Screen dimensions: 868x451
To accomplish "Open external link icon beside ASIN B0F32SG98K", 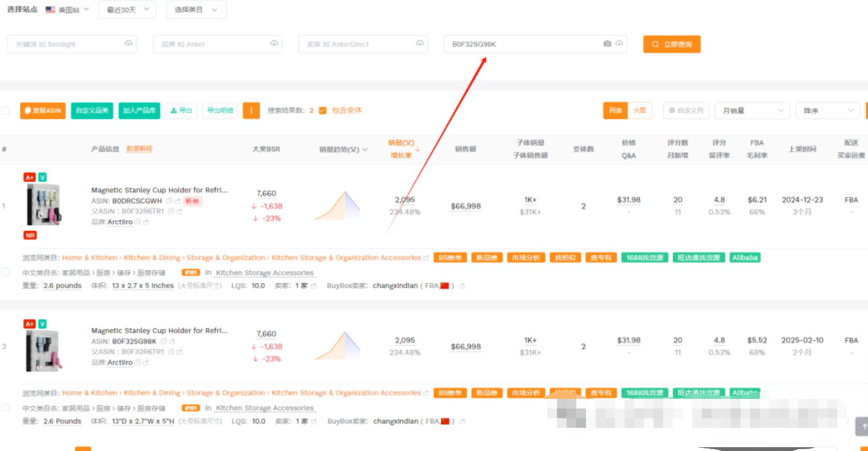I will click(x=172, y=341).
